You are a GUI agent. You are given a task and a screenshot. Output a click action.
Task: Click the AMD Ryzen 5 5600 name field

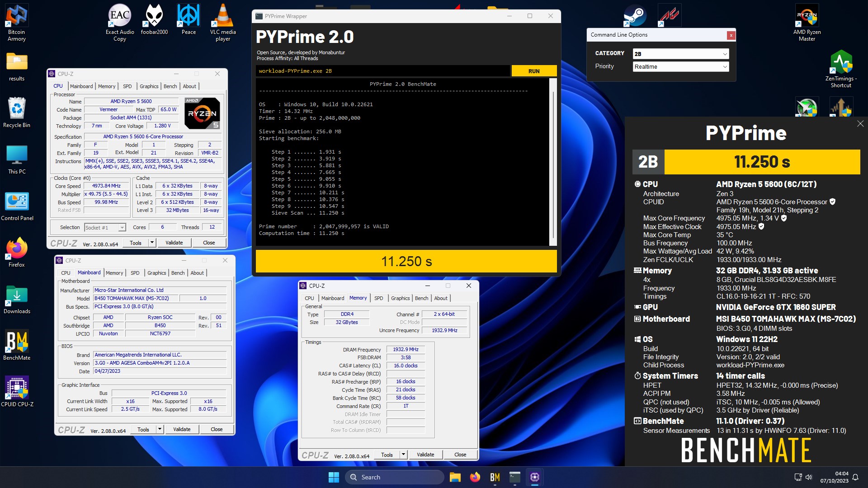tap(131, 102)
